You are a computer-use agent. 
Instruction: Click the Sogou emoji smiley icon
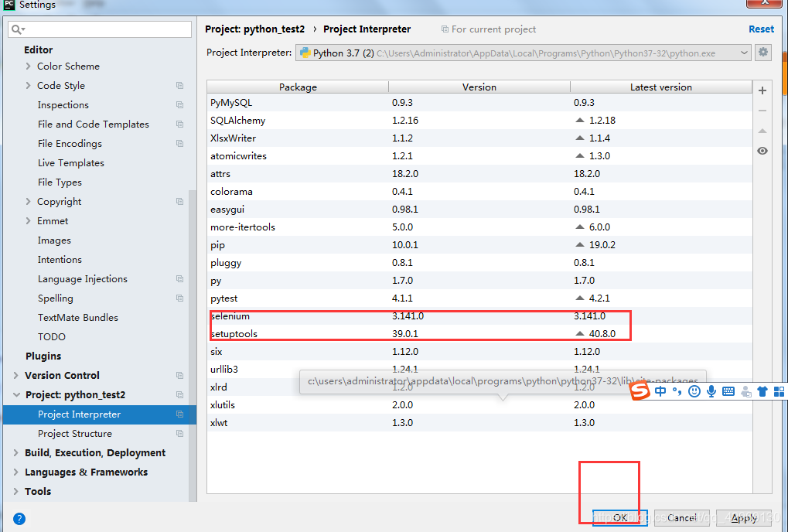coord(694,391)
